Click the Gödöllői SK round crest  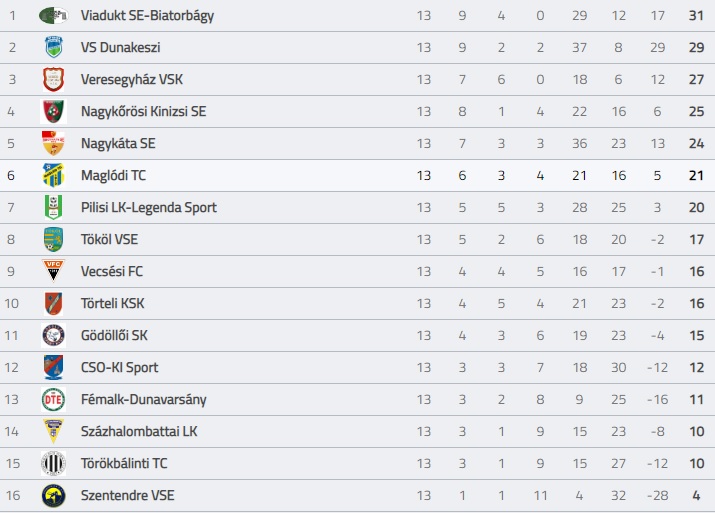53,336
